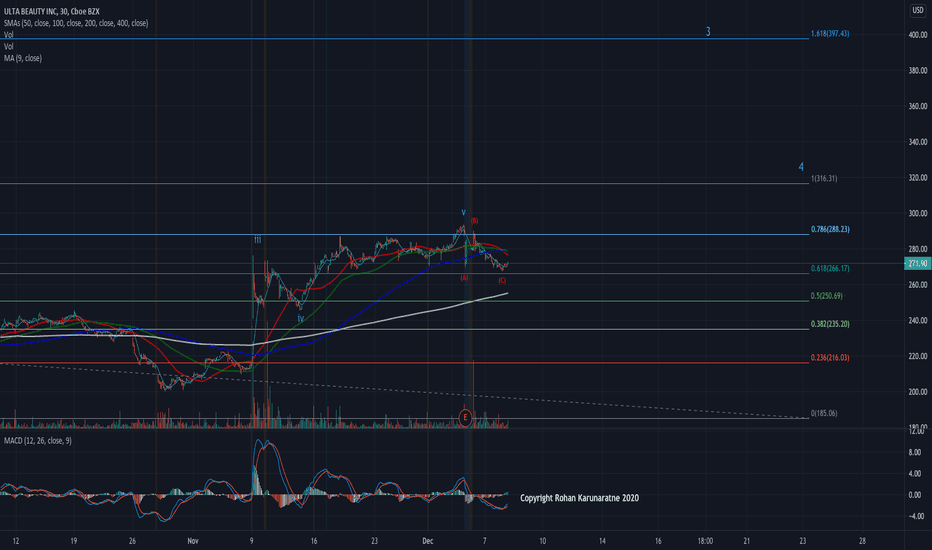This screenshot has height=550, width=932.
Task: Click the earnings 'E' marker icon
Action: click(x=465, y=417)
